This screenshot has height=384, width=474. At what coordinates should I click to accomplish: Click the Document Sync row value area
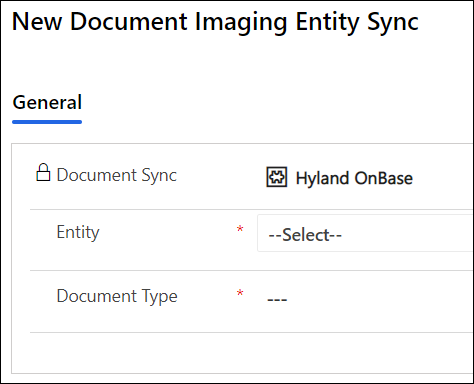tap(365, 177)
